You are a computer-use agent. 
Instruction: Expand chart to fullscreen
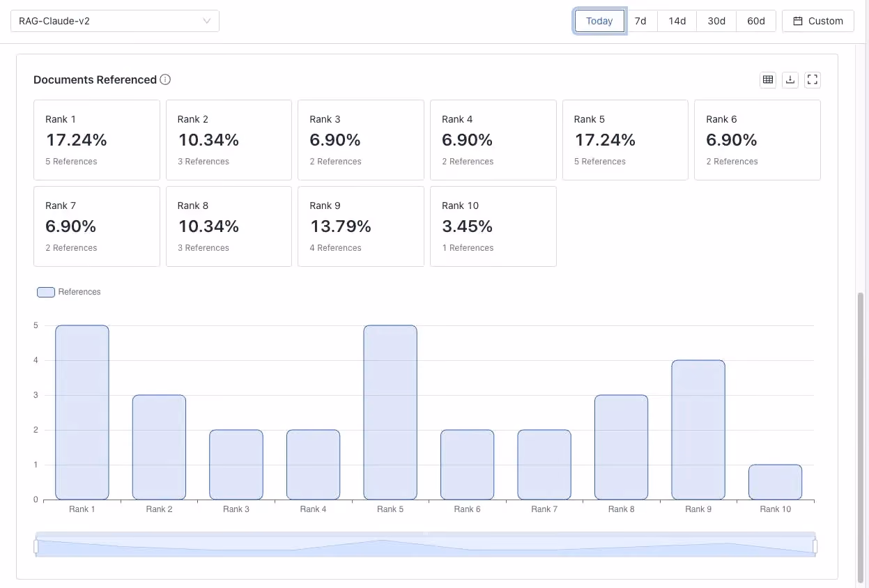coord(813,80)
